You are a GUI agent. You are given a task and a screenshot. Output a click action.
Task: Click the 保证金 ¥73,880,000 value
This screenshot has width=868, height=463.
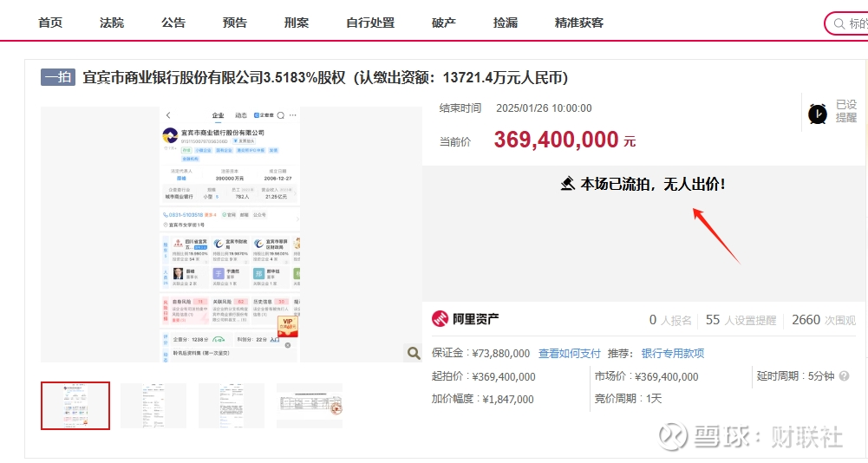(501, 354)
